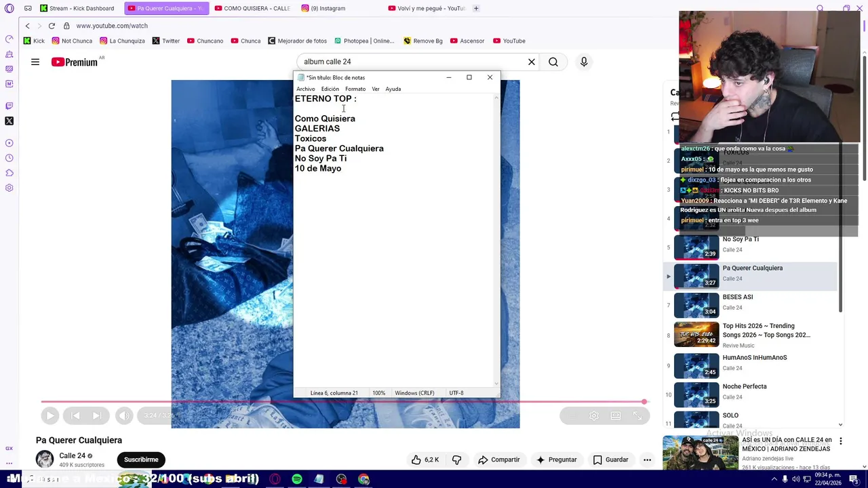Image resolution: width=868 pixels, height=488 pixels.
Task: Click the GALERIAS line in Notepad
Action: (317, 128)
